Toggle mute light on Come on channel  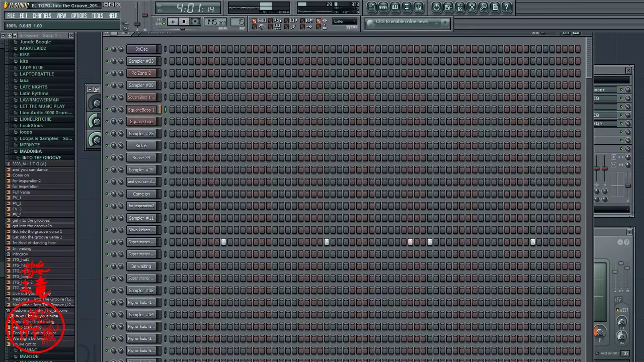tap(107, 194)
